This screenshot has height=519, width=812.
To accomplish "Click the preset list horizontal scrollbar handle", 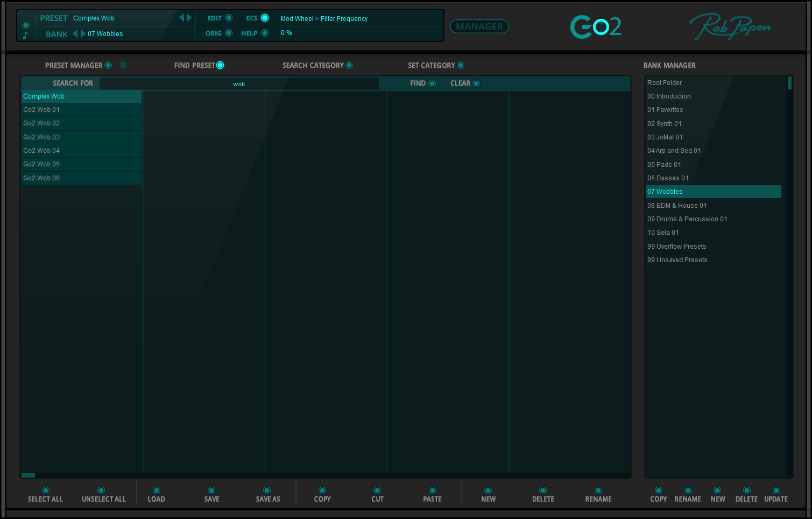I will pyautogui.click(x=28, y=475).
